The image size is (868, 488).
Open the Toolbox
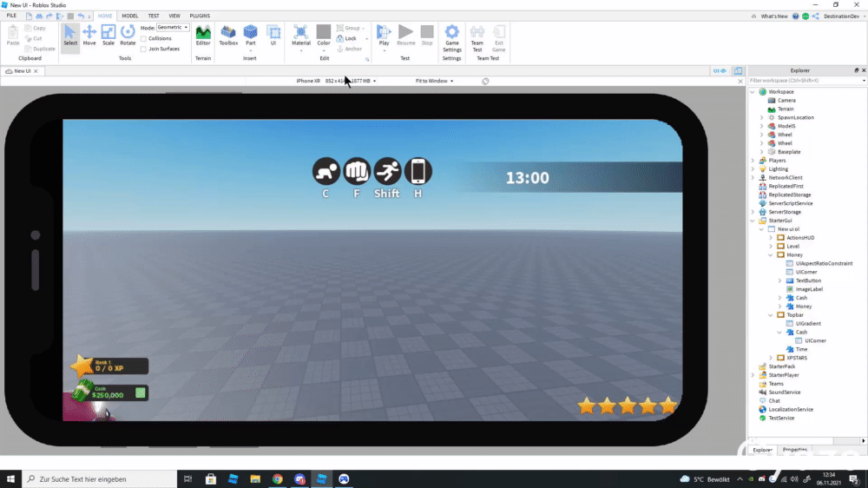[x=228, y=36]
